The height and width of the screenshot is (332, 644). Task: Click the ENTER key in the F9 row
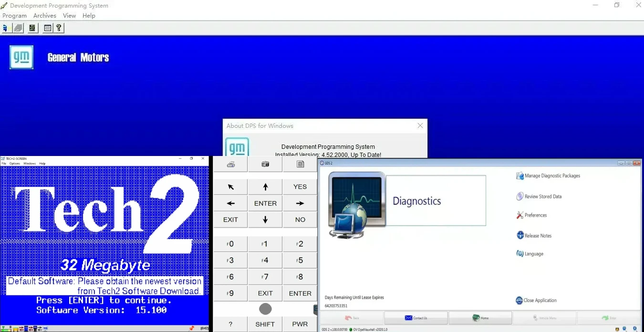[x=300, y=293]
